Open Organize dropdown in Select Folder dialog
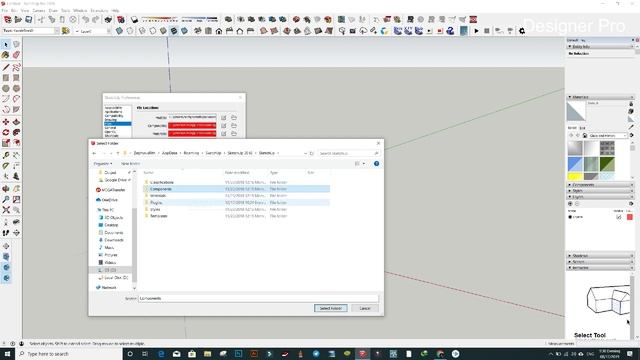 [102, 164]
